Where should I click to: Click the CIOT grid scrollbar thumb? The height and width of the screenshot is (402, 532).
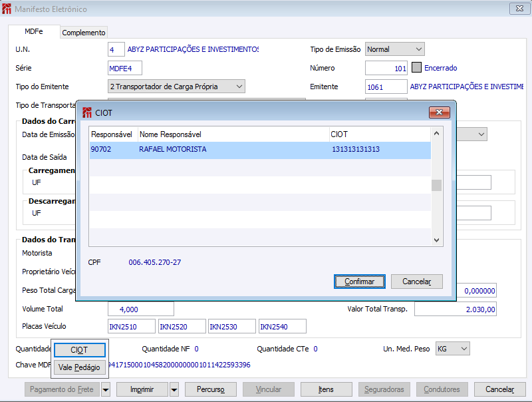(x=437, y=186)
